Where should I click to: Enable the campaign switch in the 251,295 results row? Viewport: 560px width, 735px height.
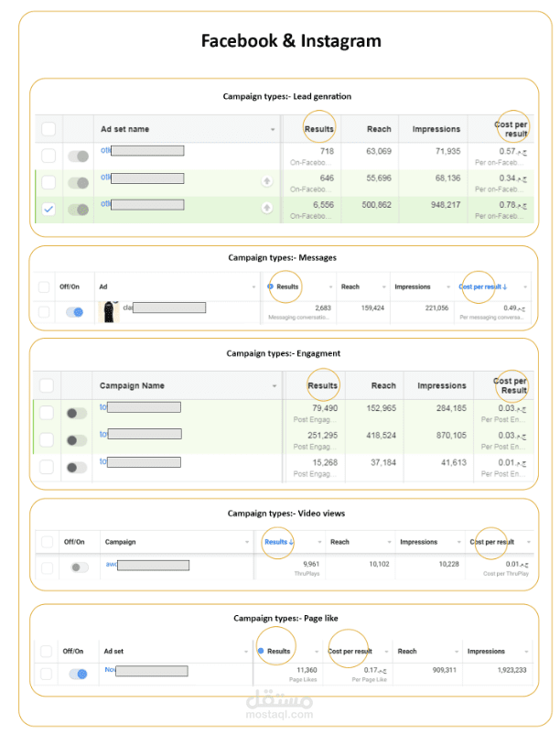click(77, 440)
